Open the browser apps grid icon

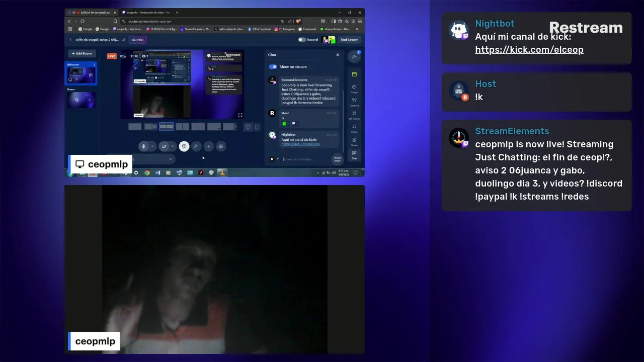tap(70, 29)
